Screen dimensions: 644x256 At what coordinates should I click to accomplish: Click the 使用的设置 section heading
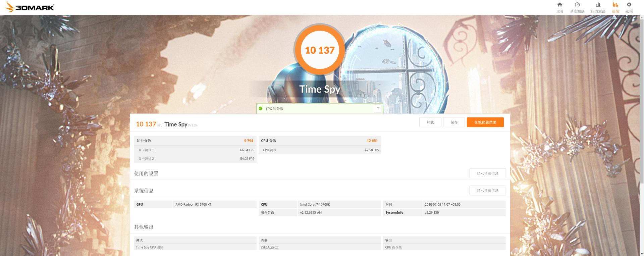point(146,173)
